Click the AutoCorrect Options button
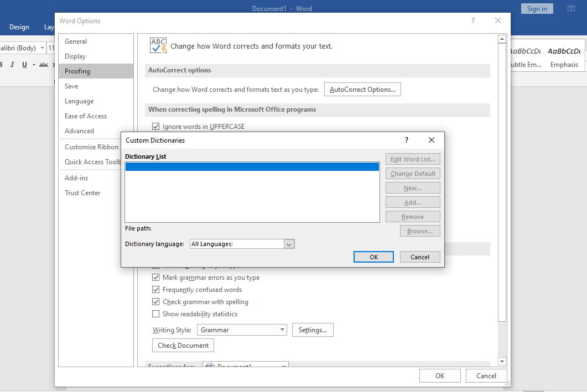This screenshot has height=392, width=587. point(362,90)
